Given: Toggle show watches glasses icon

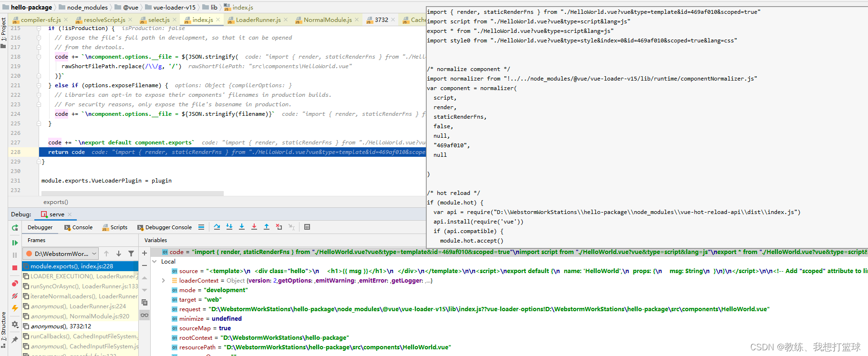Looking at the screenshot, I should (145, 315).
